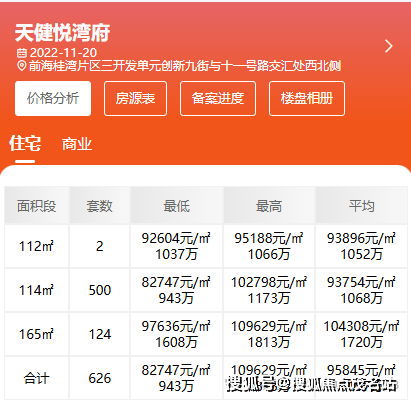Screen dimensions: 411x401
Task: Click the date 2022-11-20
Action: coord(63,53)
